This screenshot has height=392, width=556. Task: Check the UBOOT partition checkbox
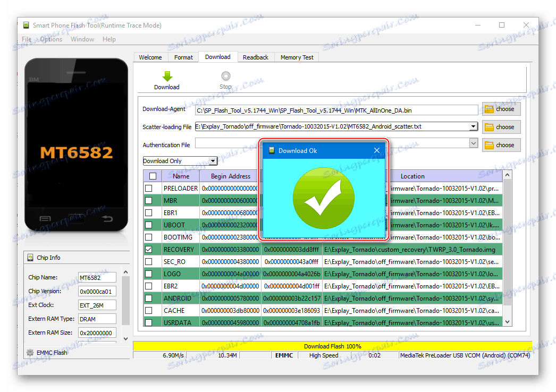(149, 225)
